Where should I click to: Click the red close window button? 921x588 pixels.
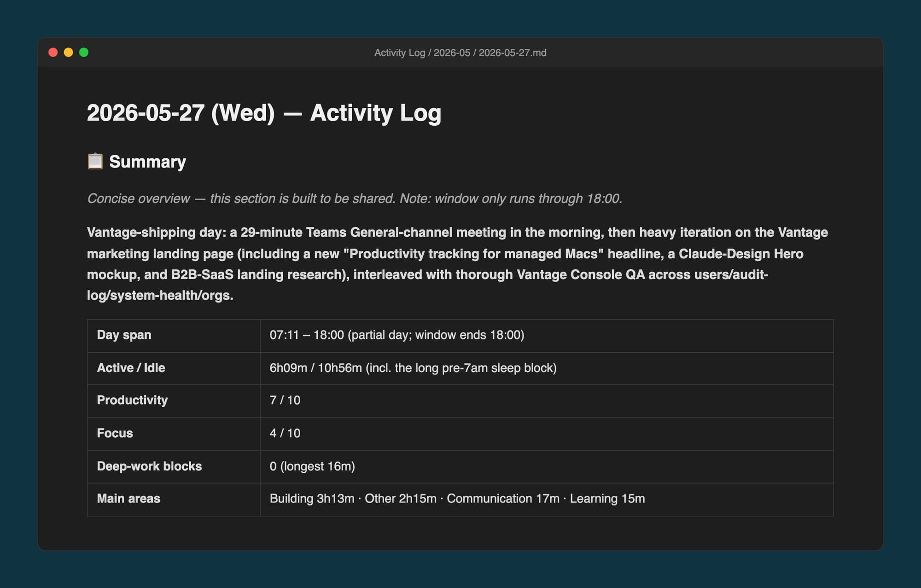(53, 52)
